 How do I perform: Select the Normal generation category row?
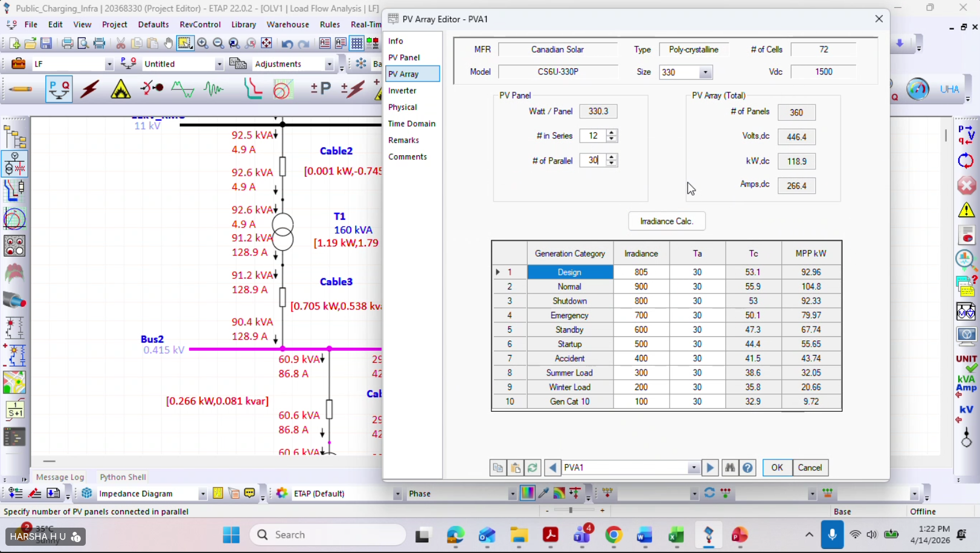coord(569,287)
